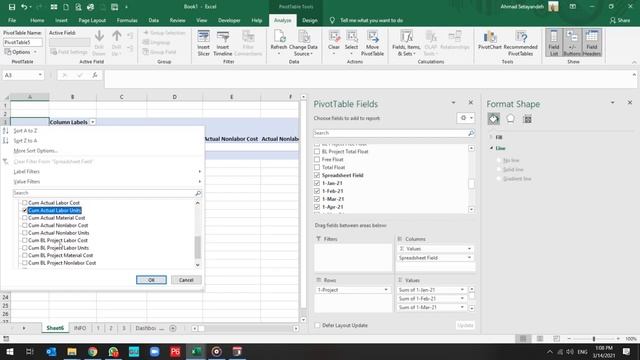Check Cum Actual Labor Cost filter item
The width and height of the screenshot is (640, 360).
point(24,203)
